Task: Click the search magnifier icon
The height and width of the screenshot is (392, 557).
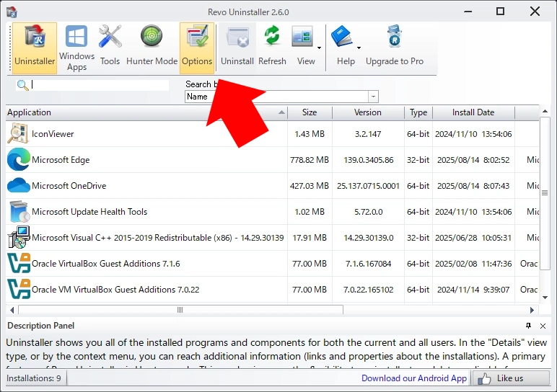Action: pyautogui.click(x=22, y=85)
